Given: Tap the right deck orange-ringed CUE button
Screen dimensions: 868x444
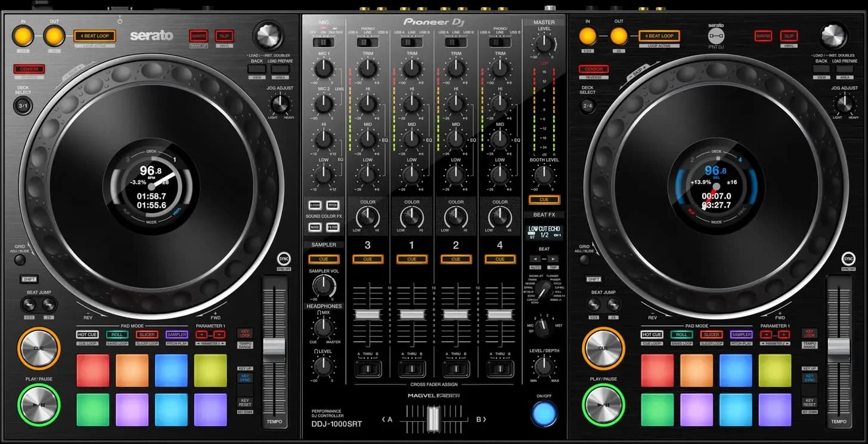Looking at the screenshot, I should [603, 348].
